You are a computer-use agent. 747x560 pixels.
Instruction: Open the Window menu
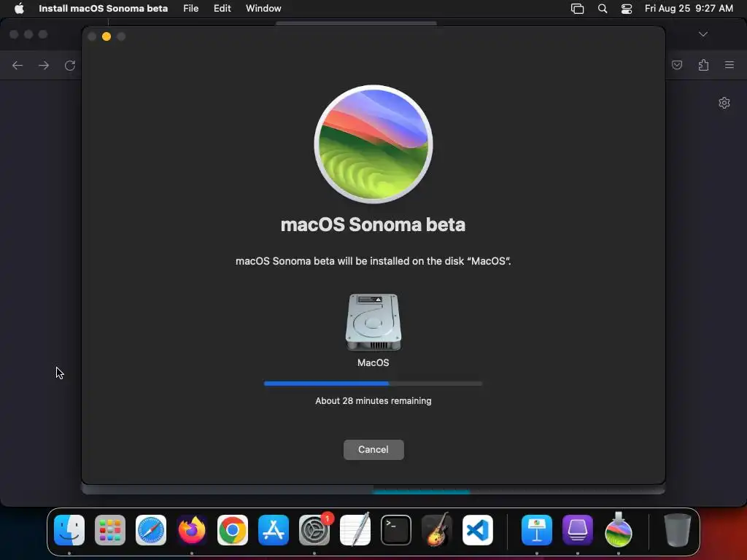[263, 8]
